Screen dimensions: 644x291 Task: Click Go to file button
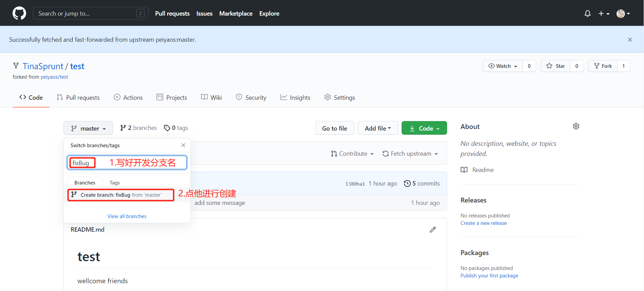(x=335, y=128)
